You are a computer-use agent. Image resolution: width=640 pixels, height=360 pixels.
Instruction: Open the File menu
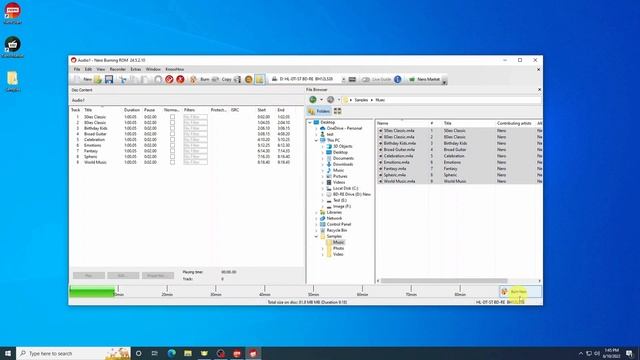77,69
